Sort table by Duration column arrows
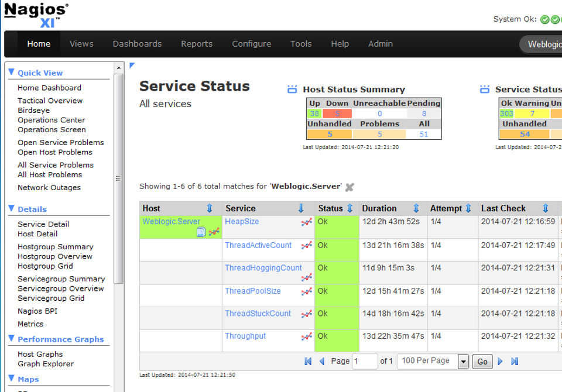The height and width of the screenshot is (392, 562). click(416, 208)
